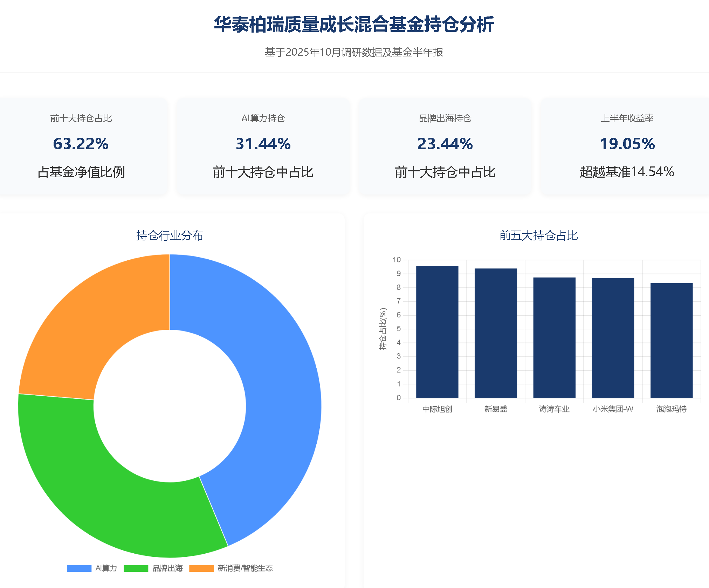Viewport: 709px width, 588px height.
Task: Click the orange 新消费 legend swatch
Action: (201, 568)
